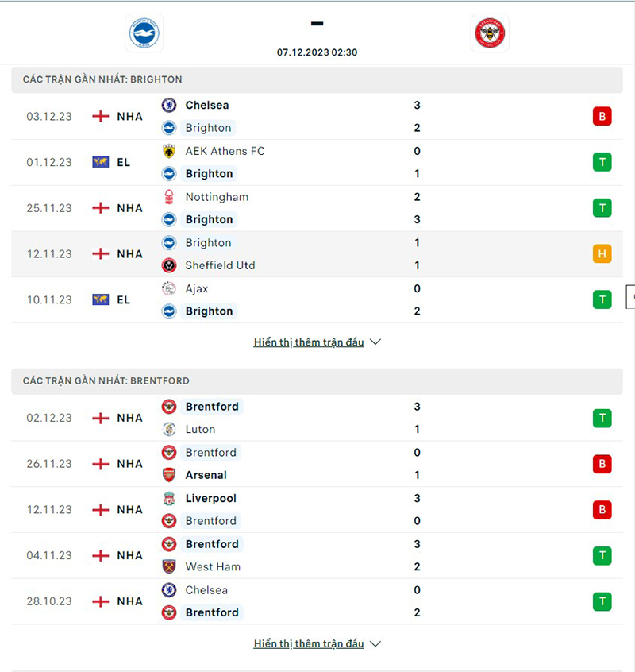
Task: Click the red B result badge for Chelsea vs Brighton
Action: pos(602,116)
